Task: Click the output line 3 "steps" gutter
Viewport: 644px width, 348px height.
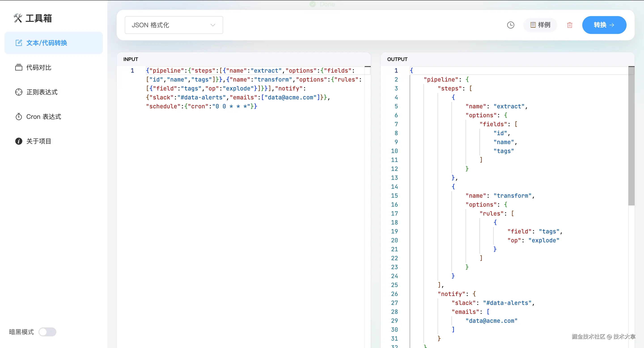Action: 396,88
